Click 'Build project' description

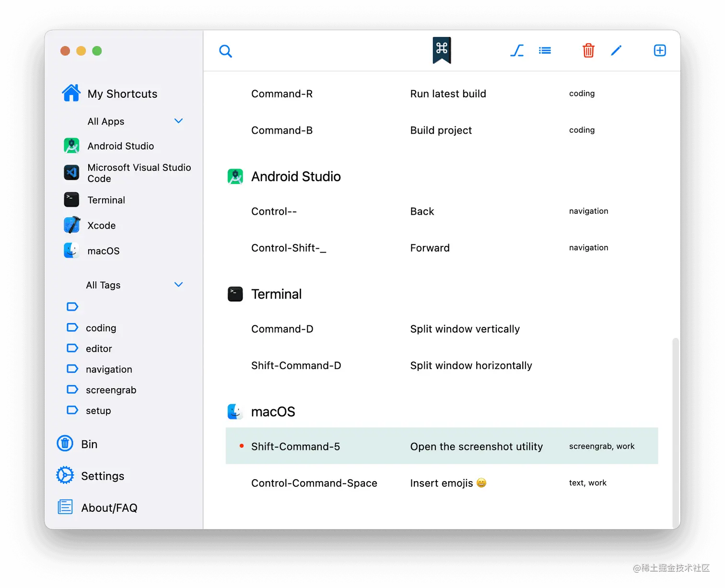tap(441, 130)
